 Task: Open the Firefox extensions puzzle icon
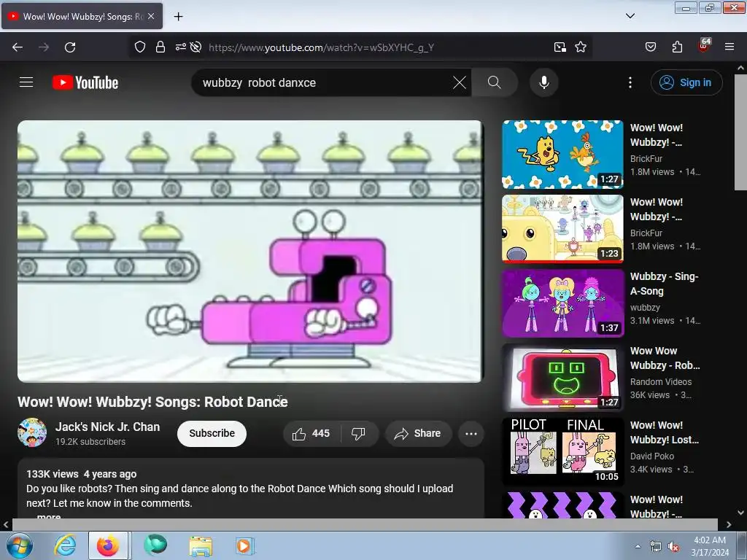[677, 47]
